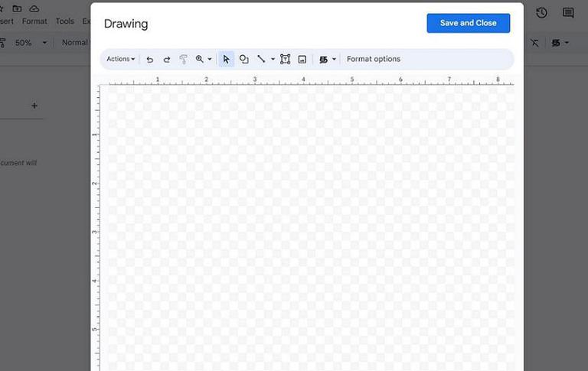The height and width of the screenshot is (371, 588).
Task: Open the Actions dropdown menu
Action: 120,59
